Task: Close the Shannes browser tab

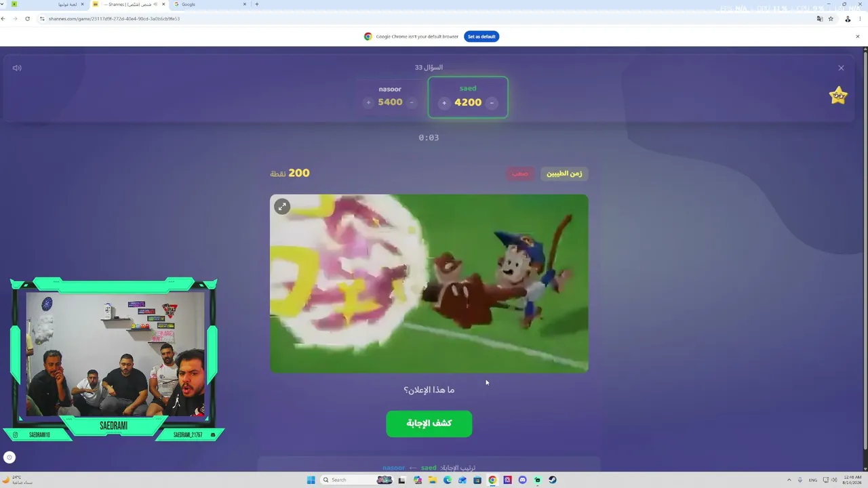Action: pos(163,4)
